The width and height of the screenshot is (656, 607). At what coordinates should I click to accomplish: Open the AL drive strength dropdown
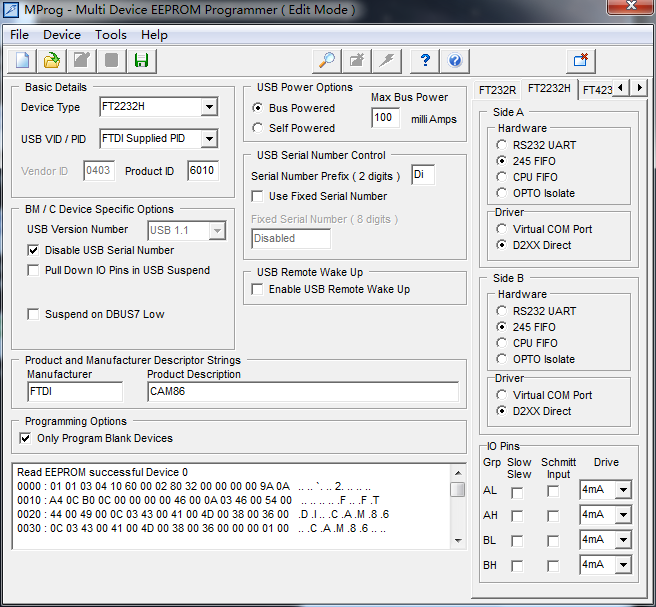tap(623, 490)
